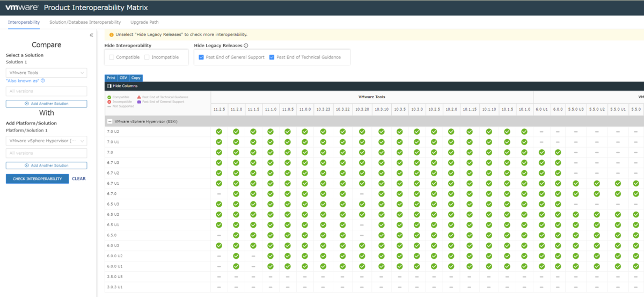Switch to the Interoperability tab
644x297 pixels.
[24, 22]
